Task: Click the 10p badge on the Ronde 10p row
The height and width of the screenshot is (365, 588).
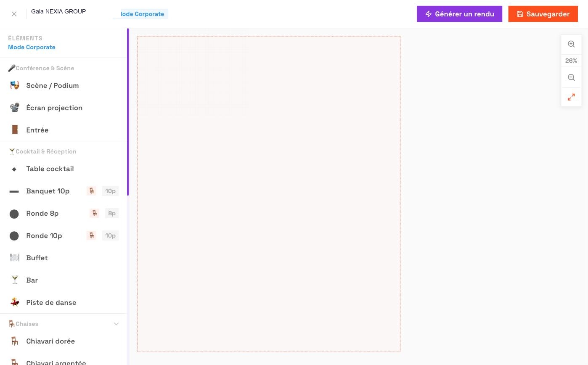Action: coord(111,235)
